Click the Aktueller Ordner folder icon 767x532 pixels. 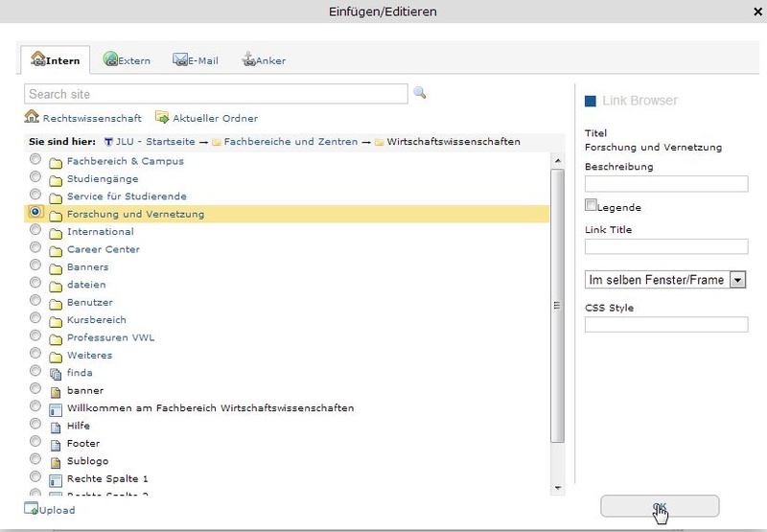(162, 117)
